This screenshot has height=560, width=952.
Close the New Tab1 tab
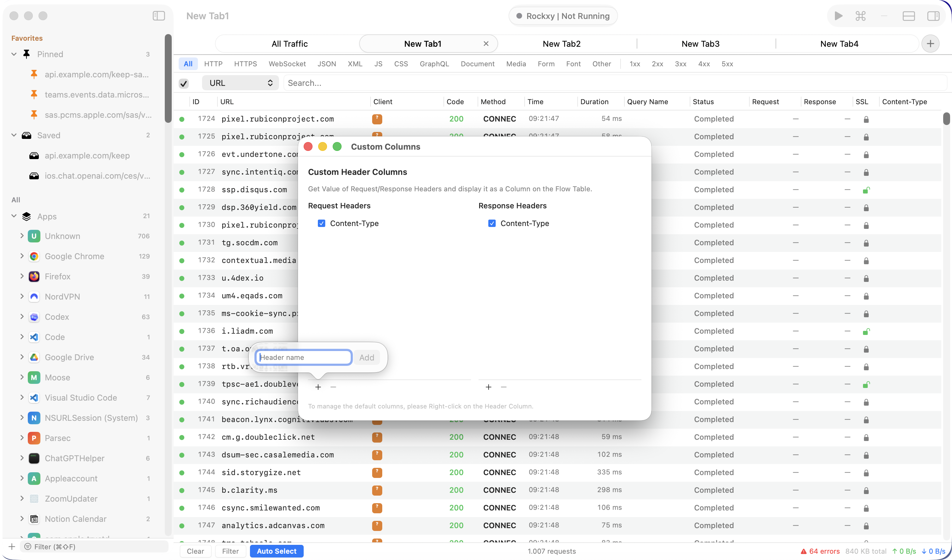coord(486,44)
